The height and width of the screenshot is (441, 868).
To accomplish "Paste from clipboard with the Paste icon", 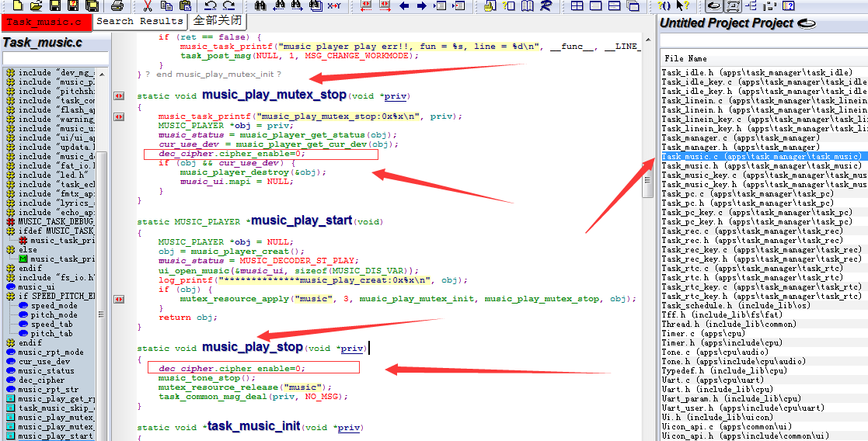I will (186, 6).
